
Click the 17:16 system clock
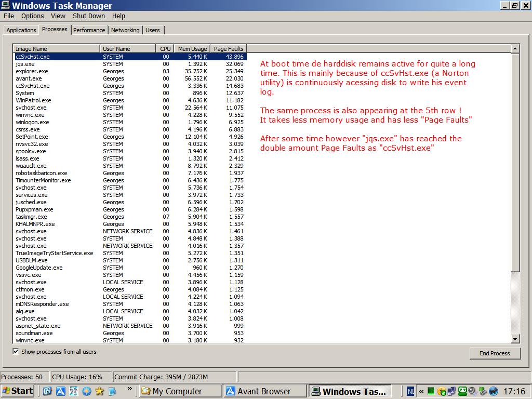point(514,392)
